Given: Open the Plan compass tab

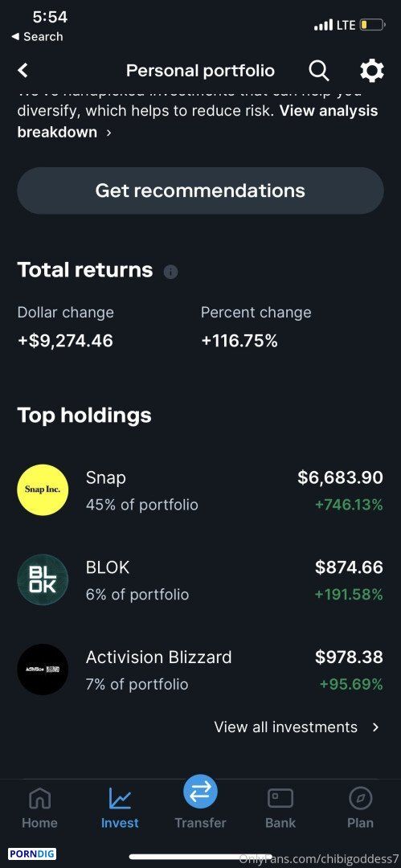Looking at the screenshot, I should pos(360,809).
